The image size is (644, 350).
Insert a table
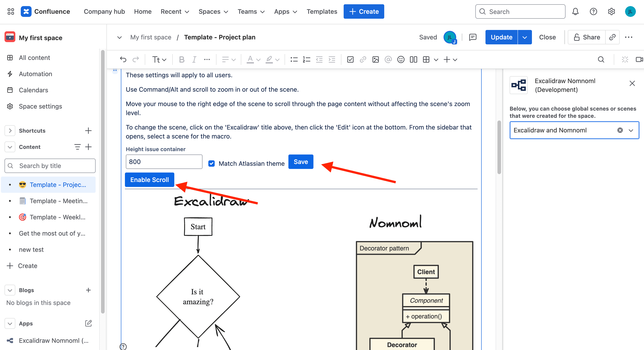point(426,59)
